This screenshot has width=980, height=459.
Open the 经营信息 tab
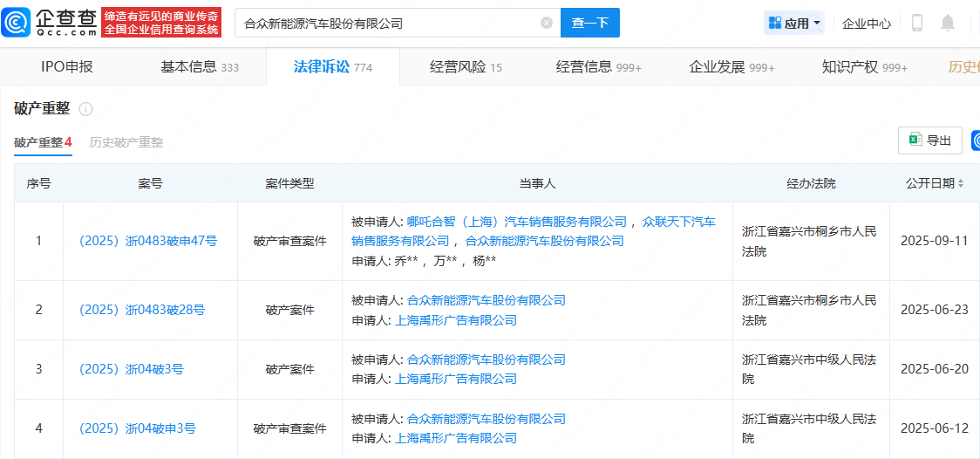pyautogui.click(x=599, y=67)
